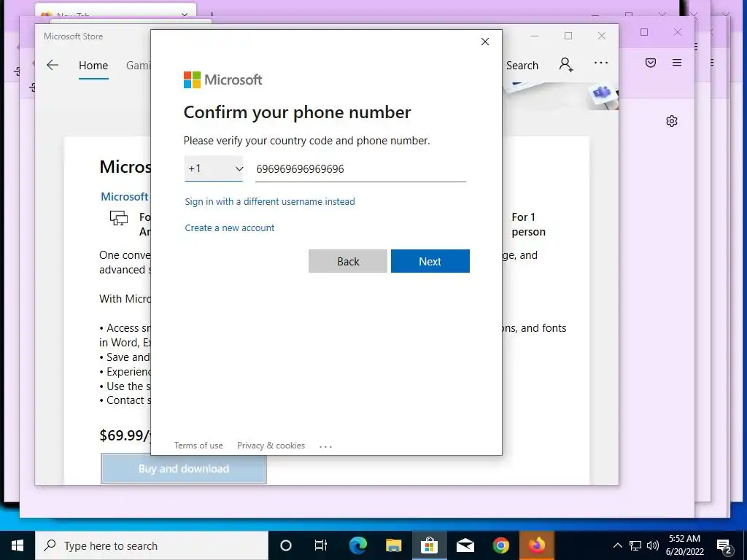Select the Gaming tab in Microsoft Store
This screenshot has width=747, height=560.
coord(138,65)
